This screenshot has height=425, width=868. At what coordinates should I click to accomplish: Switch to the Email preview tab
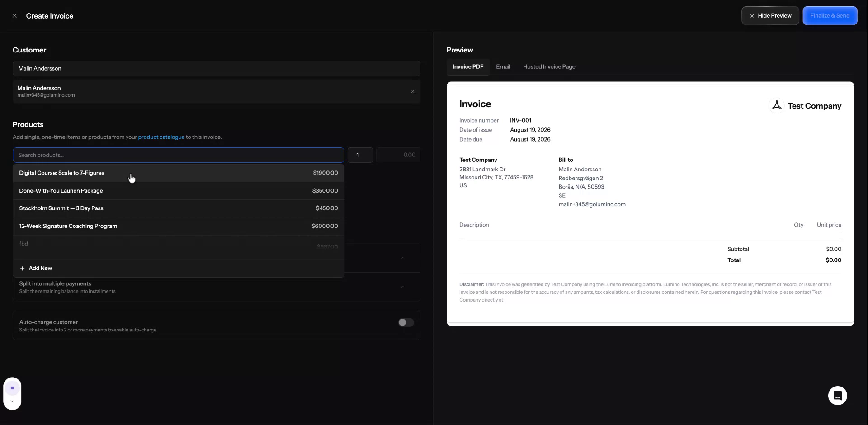pyautogui.click(x=503, y=67)
